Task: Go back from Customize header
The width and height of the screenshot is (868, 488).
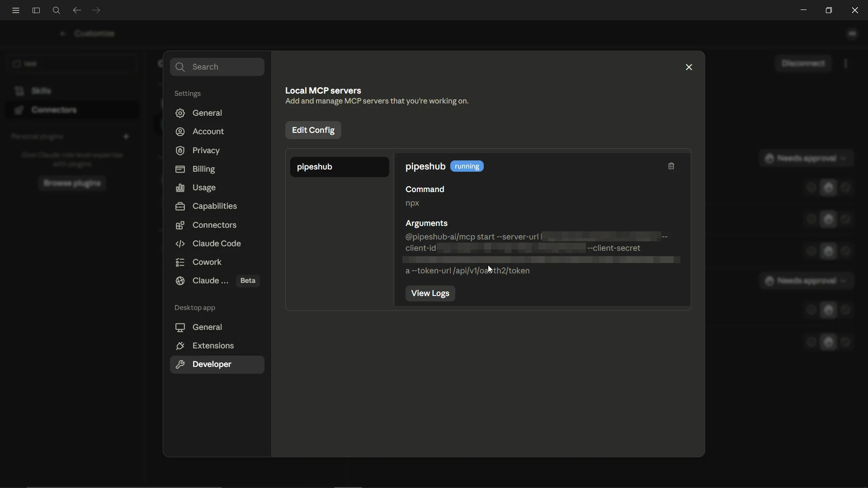Action: (x=63, y=34)
